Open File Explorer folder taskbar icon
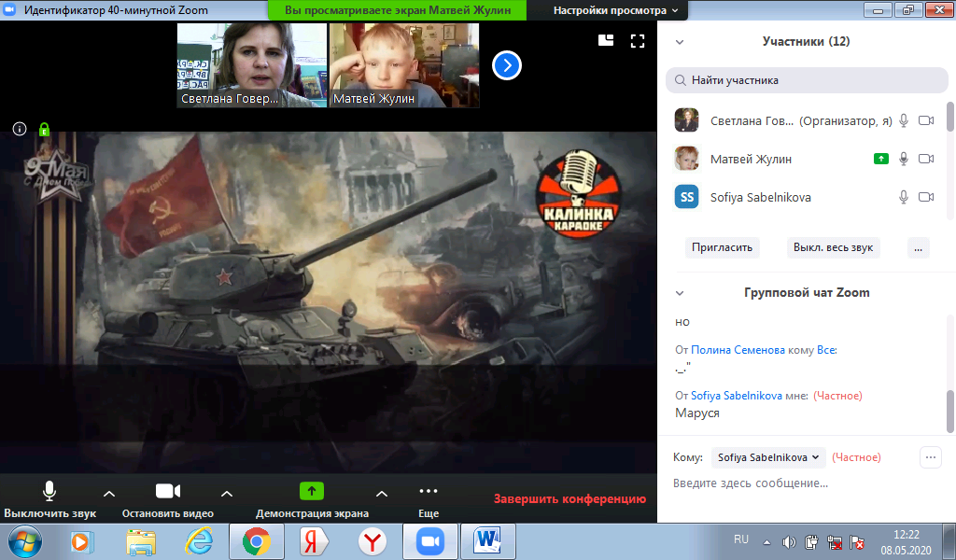 [141, 541]
